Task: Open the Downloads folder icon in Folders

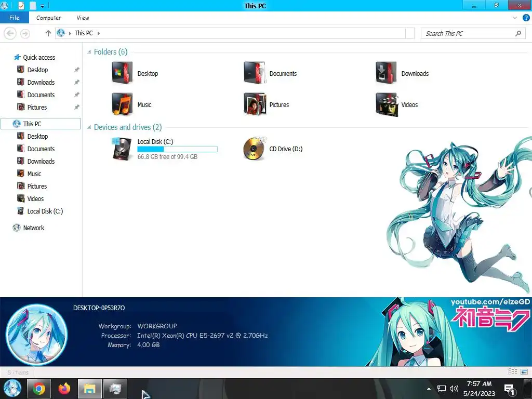Action: click(x=386, y=73)
